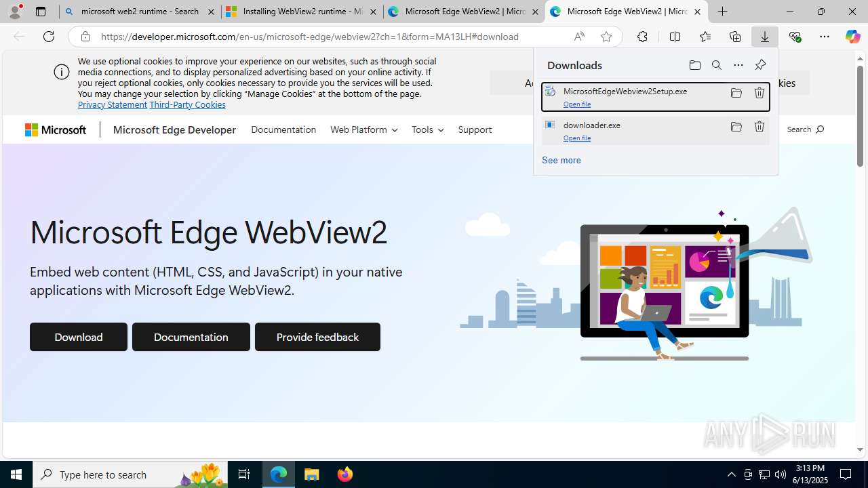Refresh the current page

click(x=49, y=37)
